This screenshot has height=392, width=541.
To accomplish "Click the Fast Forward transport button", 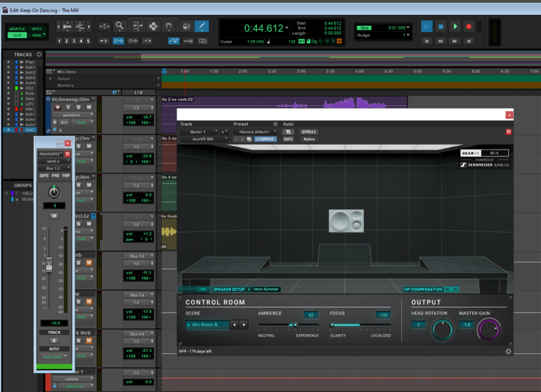I will pos(455,41).
